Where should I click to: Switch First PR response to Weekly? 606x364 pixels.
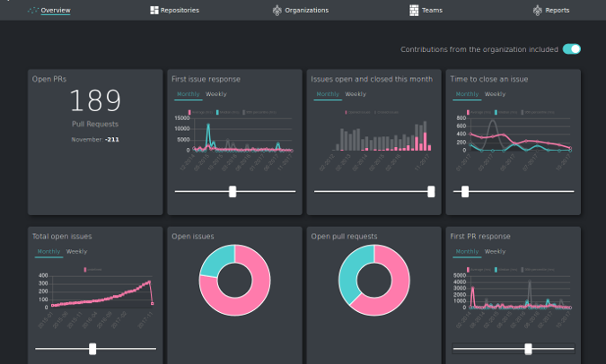pos(495,252)
